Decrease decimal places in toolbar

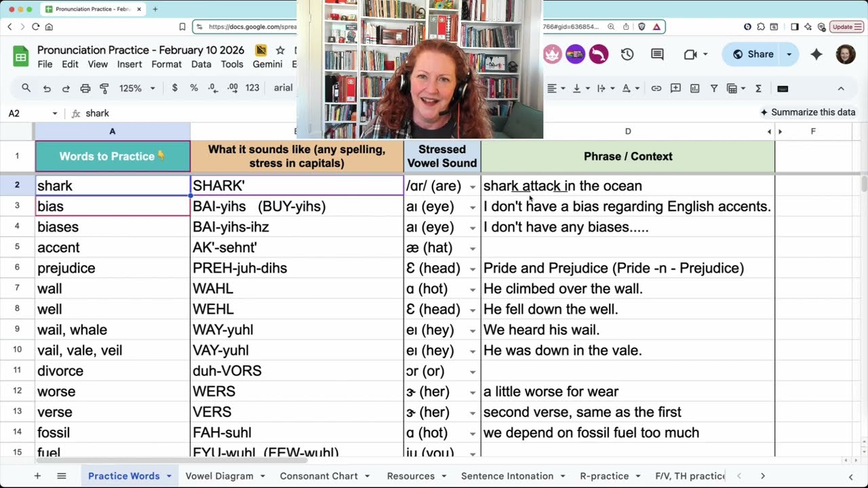coord(213,88)
